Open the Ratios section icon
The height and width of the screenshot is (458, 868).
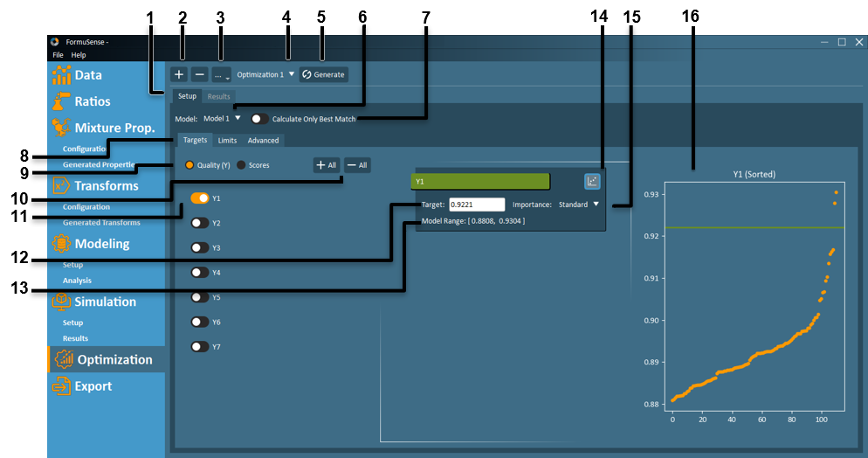click(61, 101)
